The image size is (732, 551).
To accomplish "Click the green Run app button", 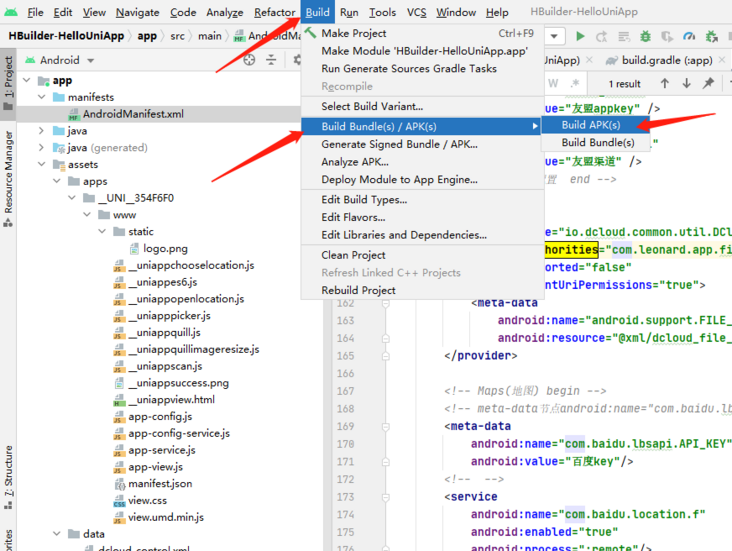I will point(580,36).
